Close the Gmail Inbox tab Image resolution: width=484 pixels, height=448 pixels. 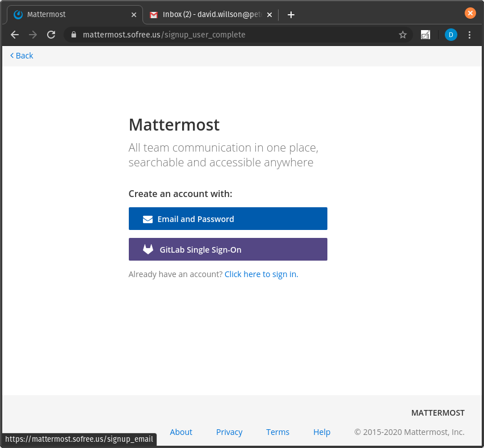270,15
